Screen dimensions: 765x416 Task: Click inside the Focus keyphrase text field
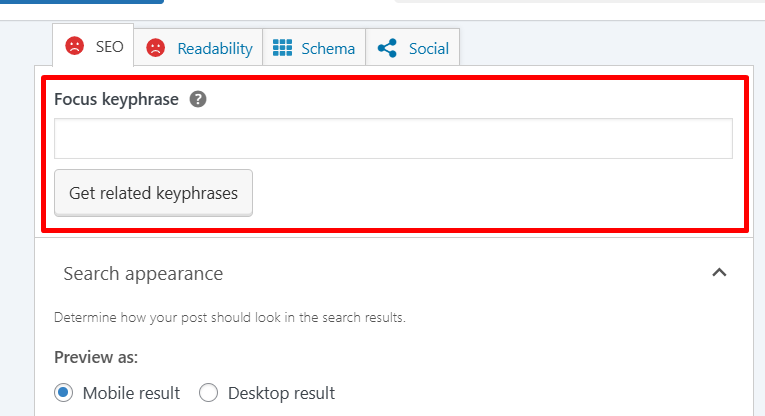393,139
